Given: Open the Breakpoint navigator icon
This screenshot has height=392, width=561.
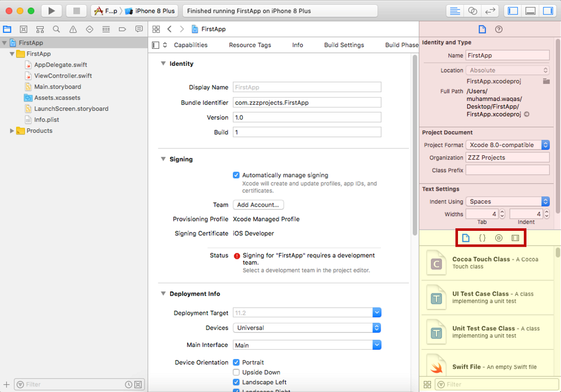Looking at the screenshot, I should click(x=122, y=29).
